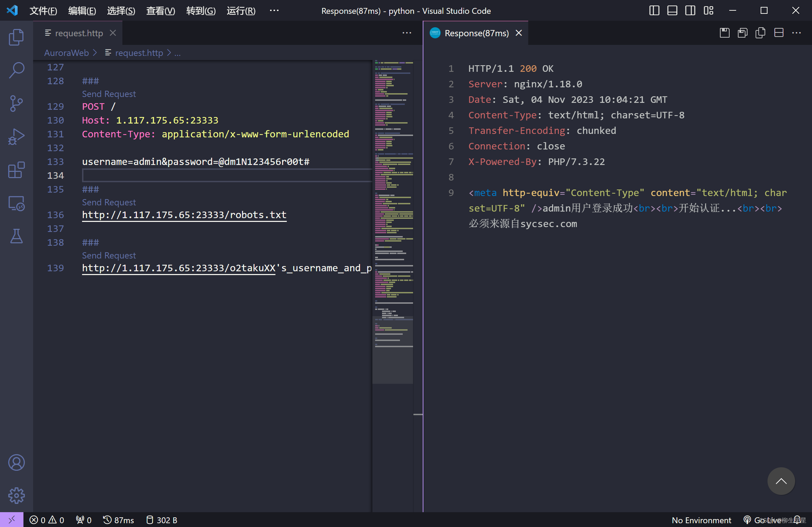812x527 pixels.
Task: Click the minimap slider to jump in the file
Action: (x=393, y=349)
